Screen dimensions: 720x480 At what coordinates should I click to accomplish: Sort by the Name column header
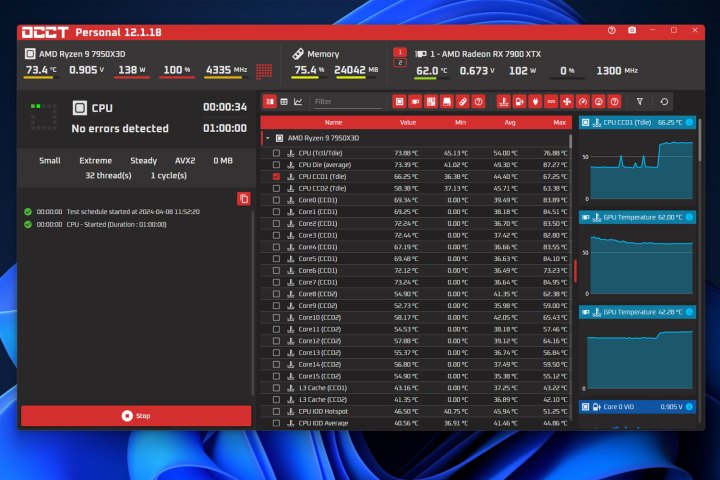click(x=333, y=123)
